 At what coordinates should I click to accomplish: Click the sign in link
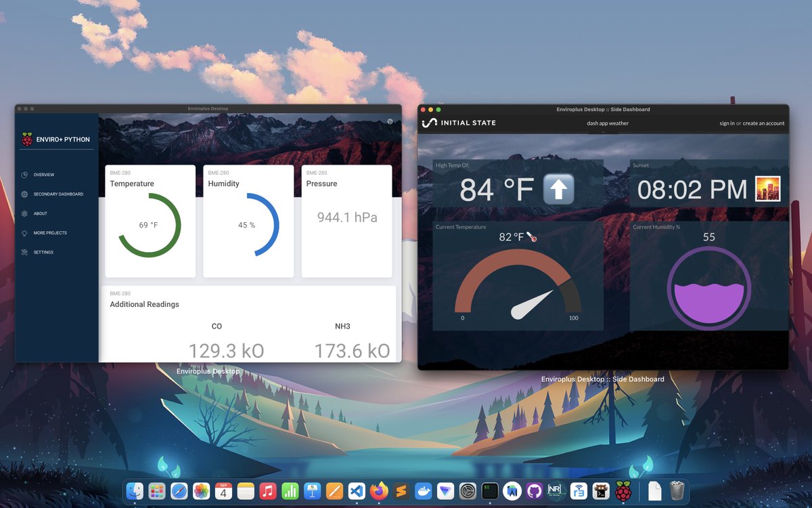pos(727,123)
